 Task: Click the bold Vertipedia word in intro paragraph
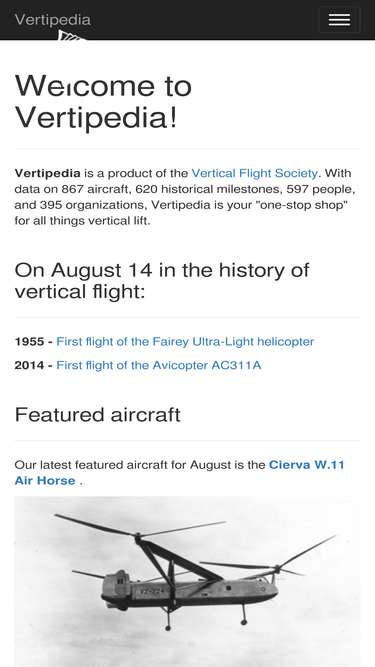pyautogui.click(x=48, y=173)
